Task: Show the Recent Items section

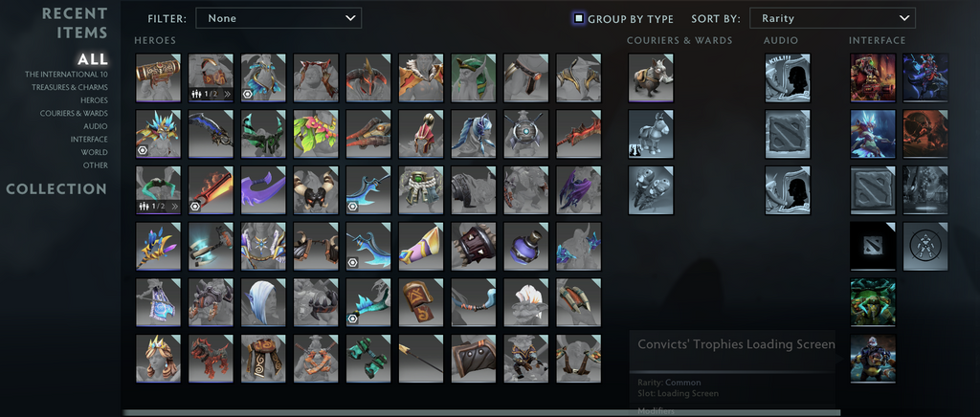Action: (75, 23)
